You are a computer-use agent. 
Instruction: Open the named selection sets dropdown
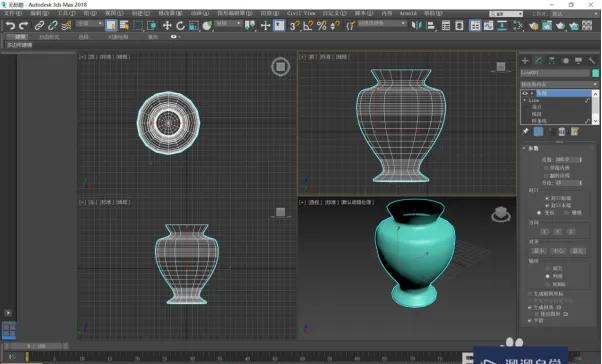pyautogui.click(x=382, y=24)
